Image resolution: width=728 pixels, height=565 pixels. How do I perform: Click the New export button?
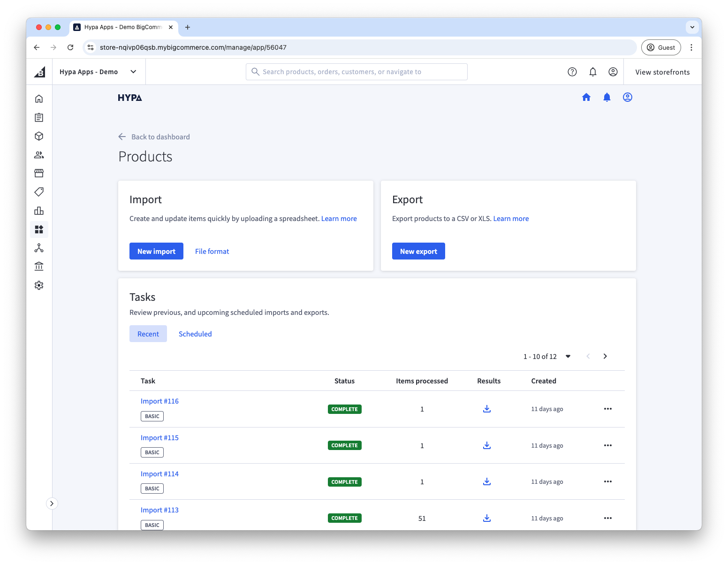(418, 251)
